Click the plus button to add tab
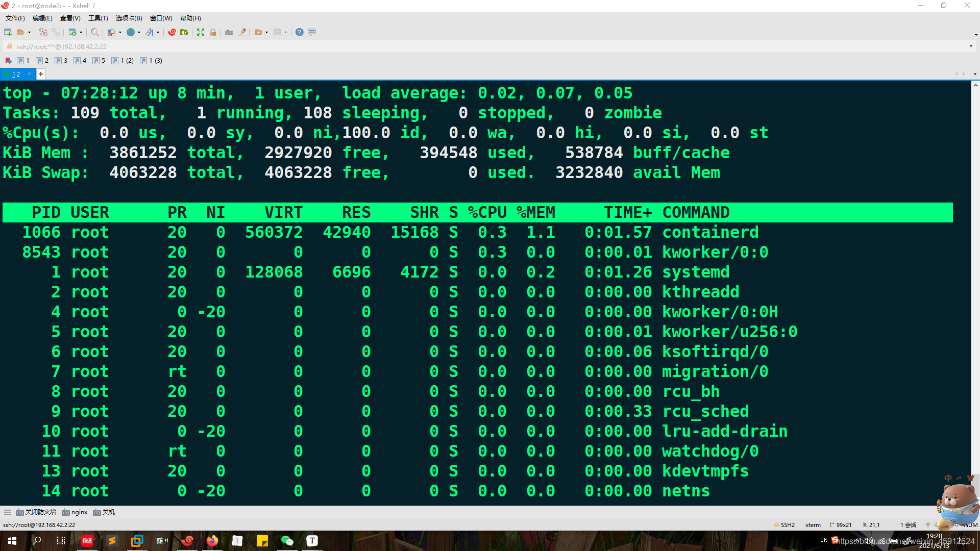This screenshot has height=551, width=980. [41, 74]
